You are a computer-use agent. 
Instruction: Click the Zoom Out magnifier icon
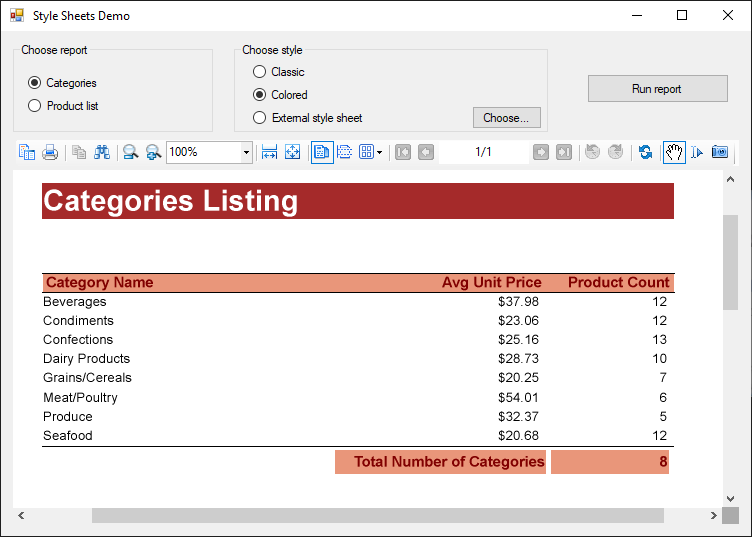coord(130,152)
